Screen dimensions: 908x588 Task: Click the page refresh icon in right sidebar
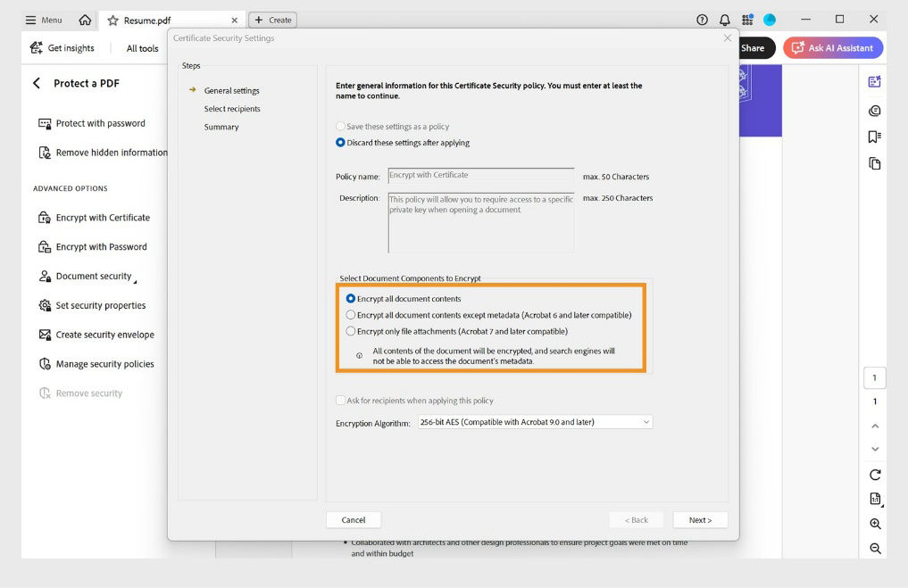[x=874, y=475]
